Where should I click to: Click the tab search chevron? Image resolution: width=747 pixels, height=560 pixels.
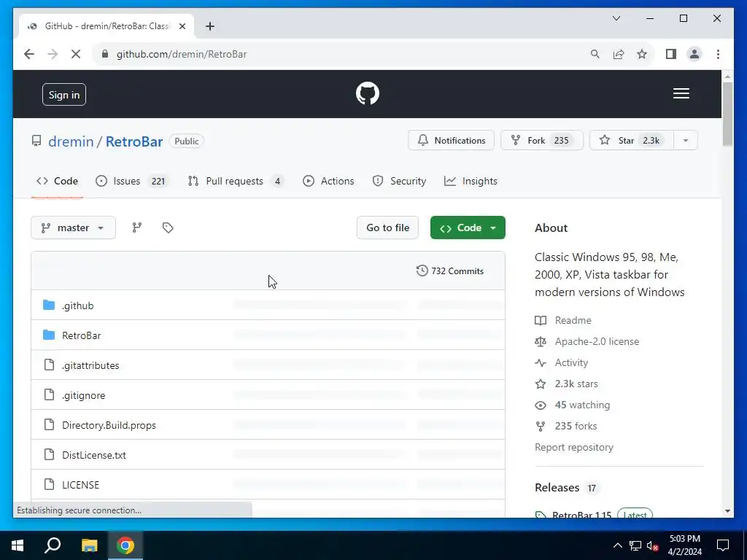(616, 18)
